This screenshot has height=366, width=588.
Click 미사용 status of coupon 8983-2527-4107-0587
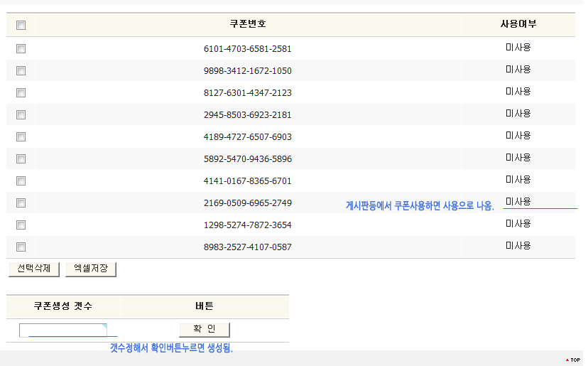tap(518, 245)
